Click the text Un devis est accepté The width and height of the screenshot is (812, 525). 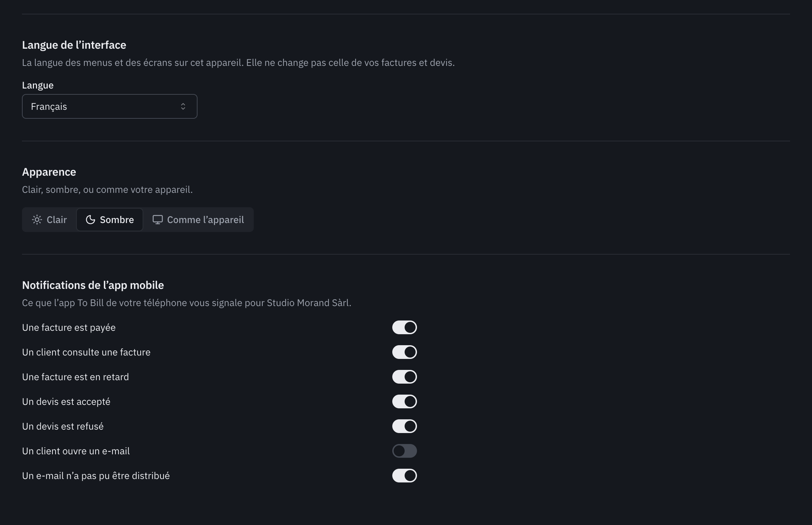[x=66, y=402]
